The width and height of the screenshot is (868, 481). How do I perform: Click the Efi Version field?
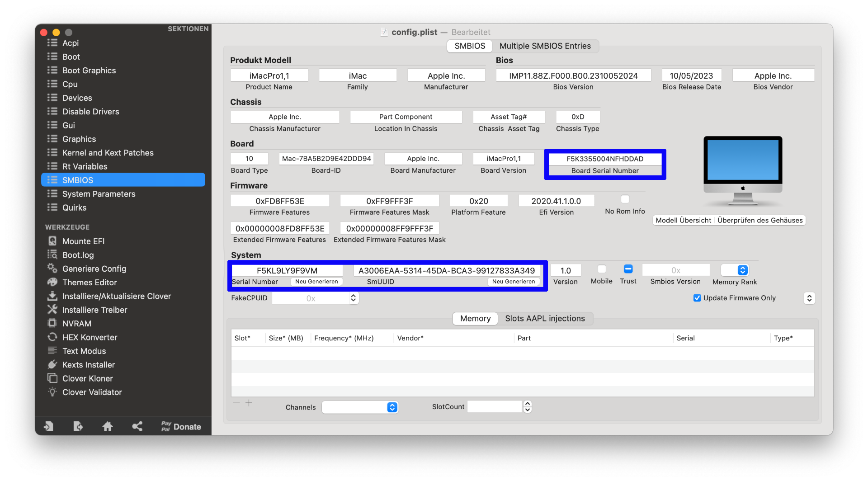pyautogui.click(x=556, y=201)
